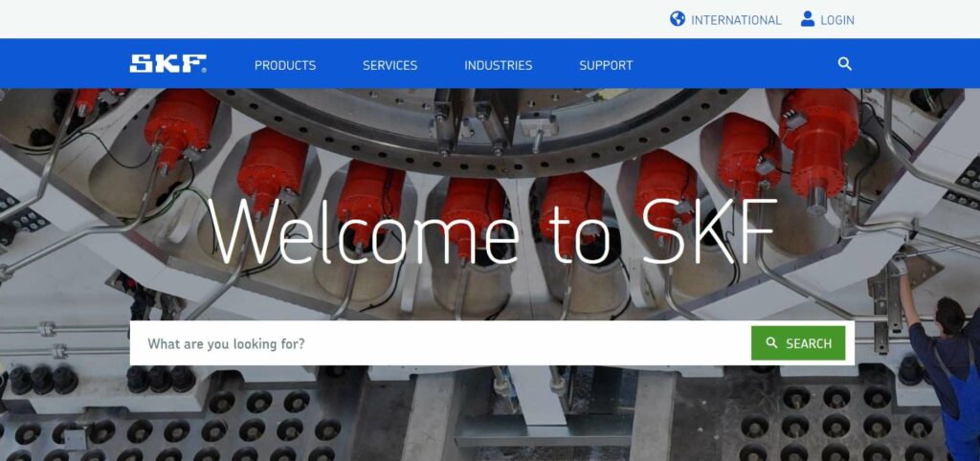Click the globe icon beside International
980x461 pixels.
(677, 19)
